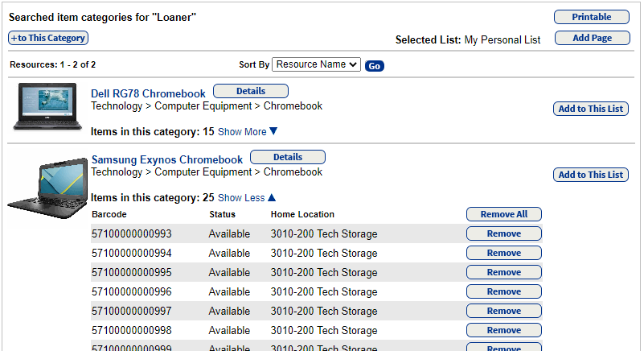Click the Samsung Exynos Chromebook thumbnail image
Viewport: 644px width, 351px height.
tap(47, 188)
